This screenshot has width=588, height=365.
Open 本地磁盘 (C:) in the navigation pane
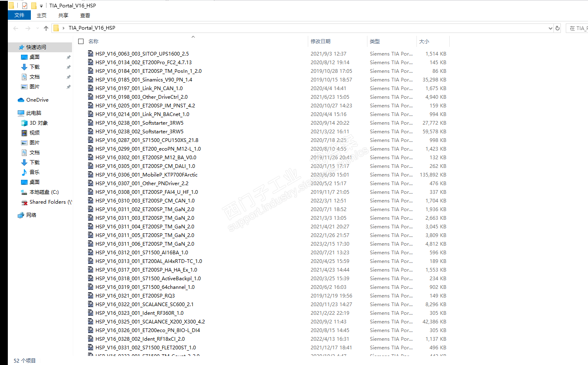click(x=44, y=192)
